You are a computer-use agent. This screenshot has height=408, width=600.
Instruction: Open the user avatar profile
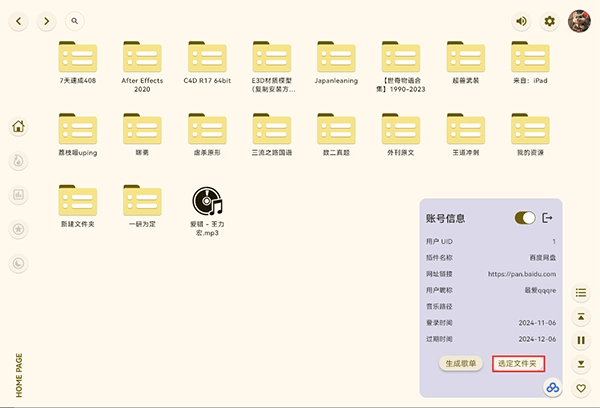[x=579, y=21]
